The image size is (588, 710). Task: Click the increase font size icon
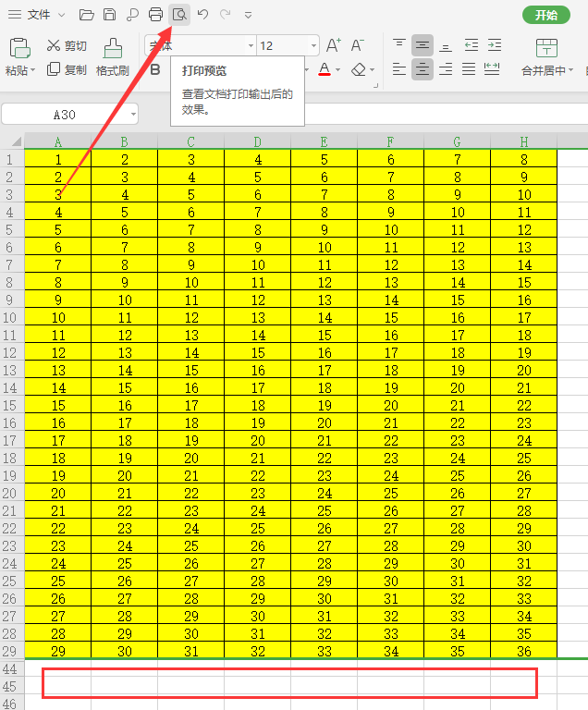pyautogui.click(x=334, y=45)
